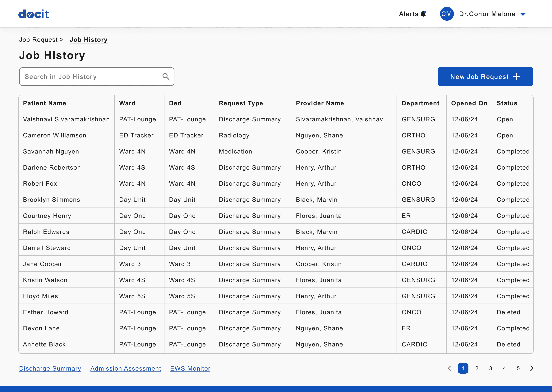Screen dimensions: 552x392
Task: Sort by Patient Name column header
Action: pyautogui.click(x=44, y=103)
